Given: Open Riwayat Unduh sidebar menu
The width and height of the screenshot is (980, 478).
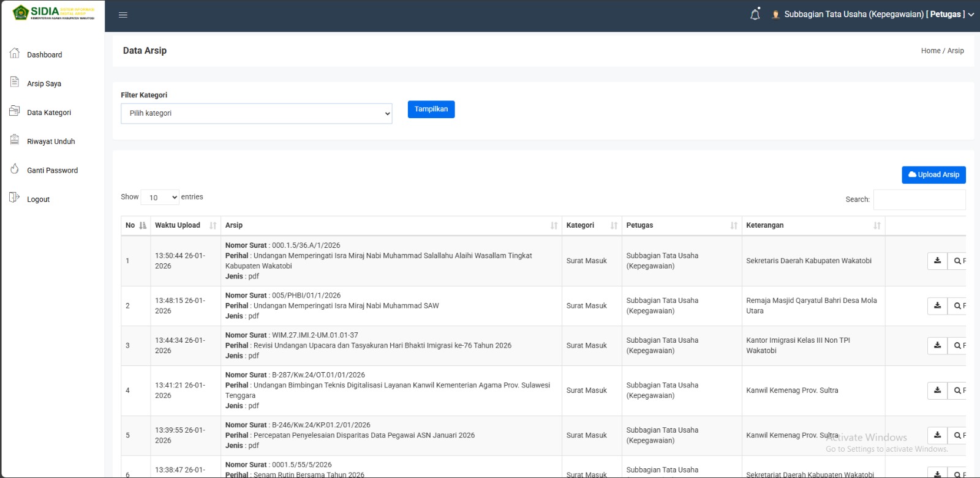Looking at the screenshot, I should click(x=51, y=141).
